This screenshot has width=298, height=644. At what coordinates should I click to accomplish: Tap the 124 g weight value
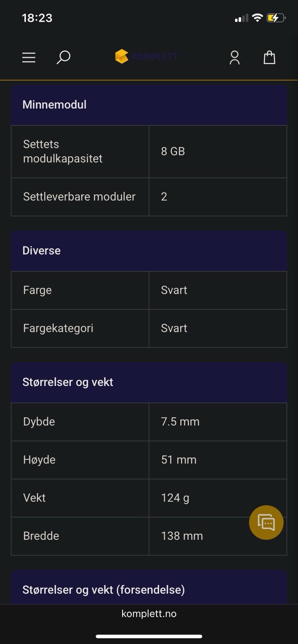[x=175, y=498]
